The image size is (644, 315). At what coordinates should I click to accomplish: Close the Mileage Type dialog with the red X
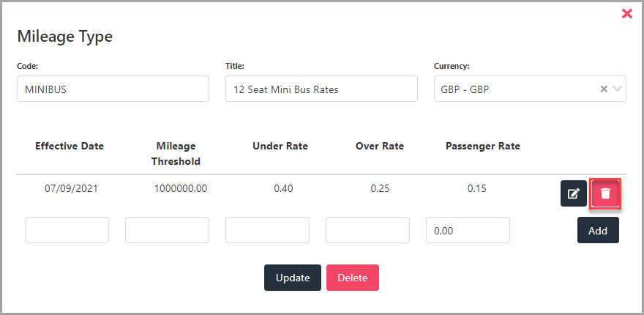(626, 14)
